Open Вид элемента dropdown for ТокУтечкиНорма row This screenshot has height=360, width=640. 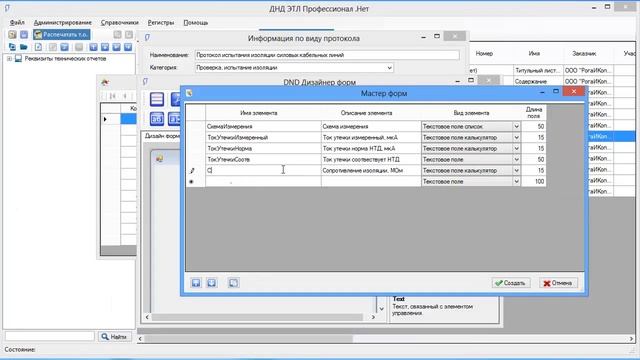tap(516, 149)
